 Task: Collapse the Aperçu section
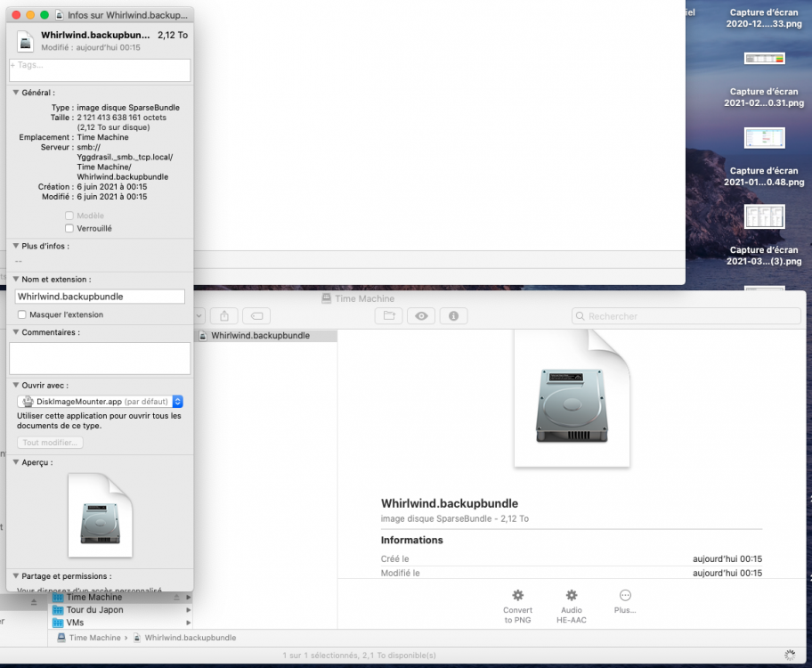point(16,462)
